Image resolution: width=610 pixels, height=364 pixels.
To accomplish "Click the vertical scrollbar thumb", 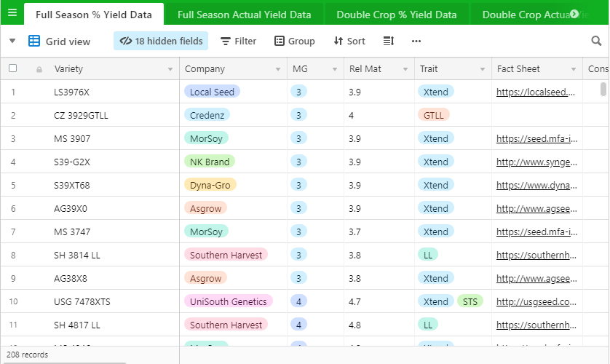I will tap(603, 89).
